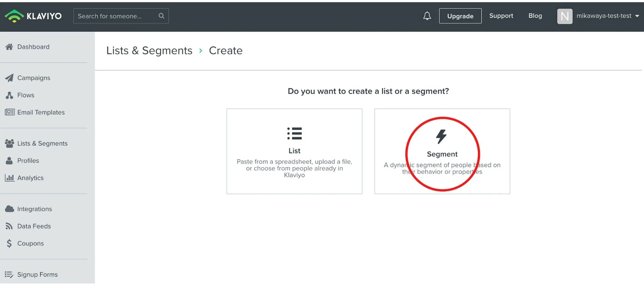The width and height of the screenshot is (644, 285).
Task: Choose the List card title
Action: click(x=294, y=151)
